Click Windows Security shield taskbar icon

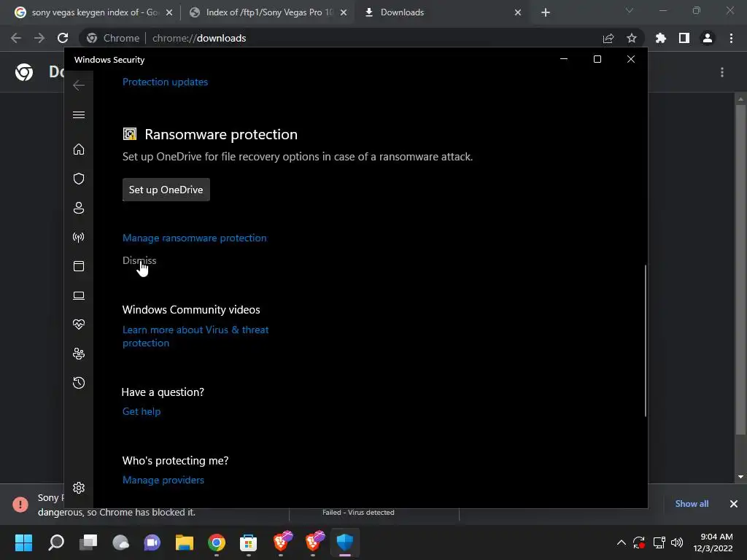(345, 542)
